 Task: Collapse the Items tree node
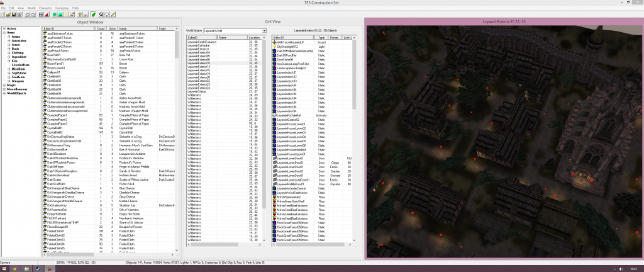coord(4,33)
